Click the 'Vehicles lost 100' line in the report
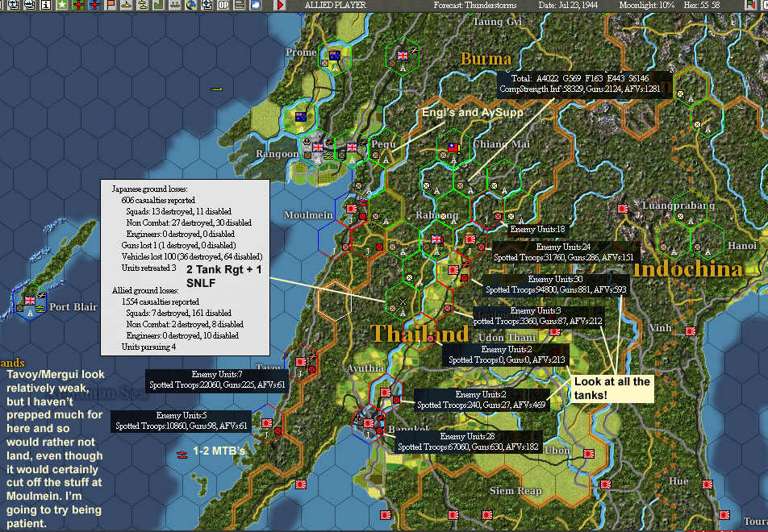This screenshot has width=768, height=532. pyautogui.click(x=191, y=256)
